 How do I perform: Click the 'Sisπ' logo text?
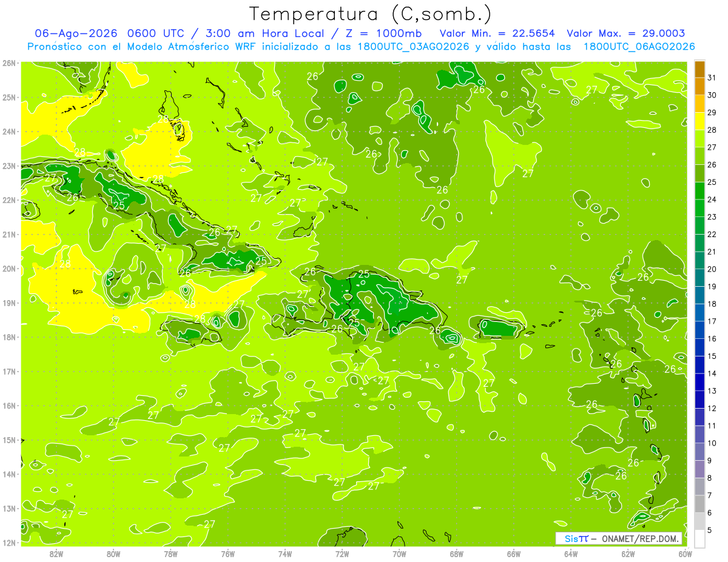point(576,538)
